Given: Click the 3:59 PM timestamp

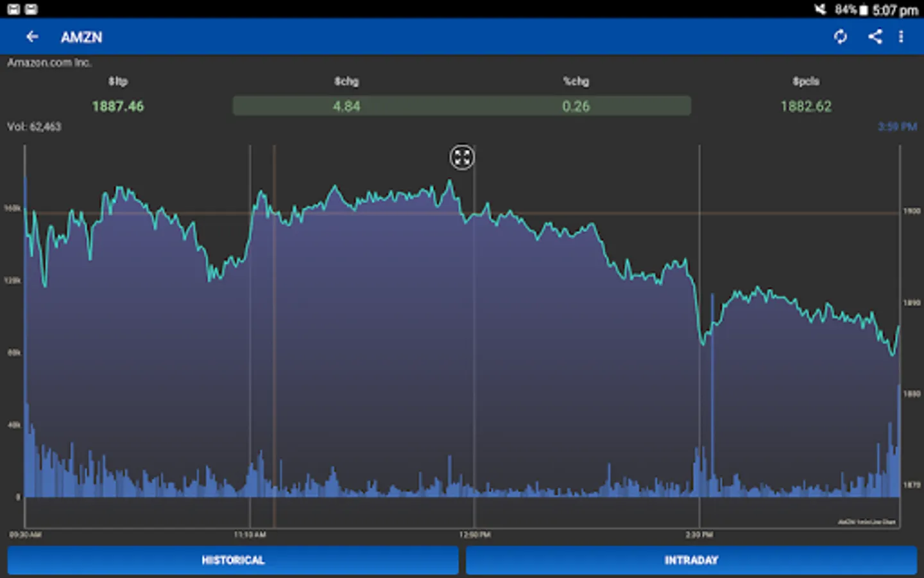Looking at the screenshot, I should point(897,127).
